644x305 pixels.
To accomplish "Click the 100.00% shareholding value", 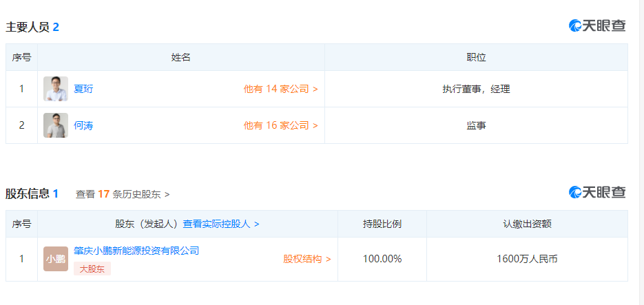I will click(382, 259).
